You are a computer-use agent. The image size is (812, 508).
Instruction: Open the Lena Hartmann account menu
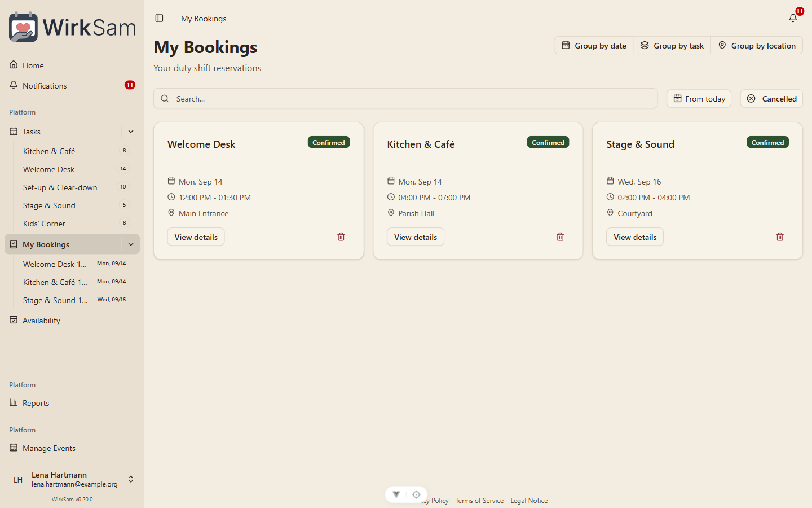(x=72, y=479)
